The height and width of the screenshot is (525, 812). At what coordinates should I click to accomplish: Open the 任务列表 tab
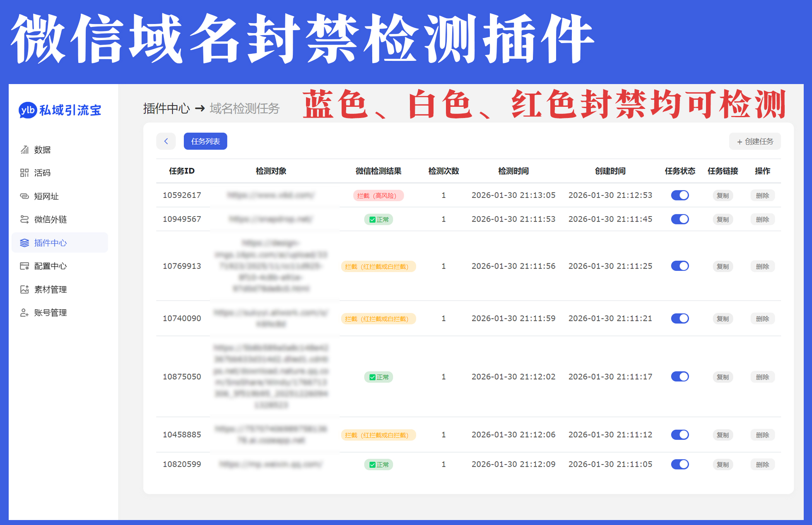pos(205,141)
